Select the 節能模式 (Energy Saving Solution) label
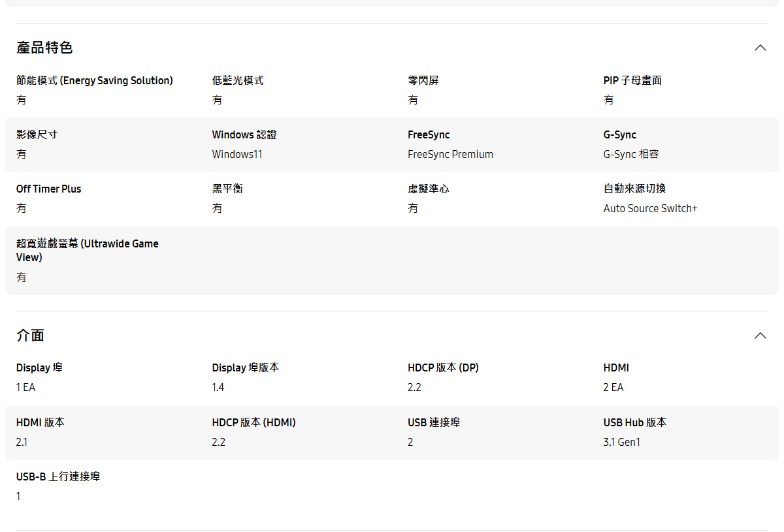Screen dimensions: 784x532 tap(95, 80)
